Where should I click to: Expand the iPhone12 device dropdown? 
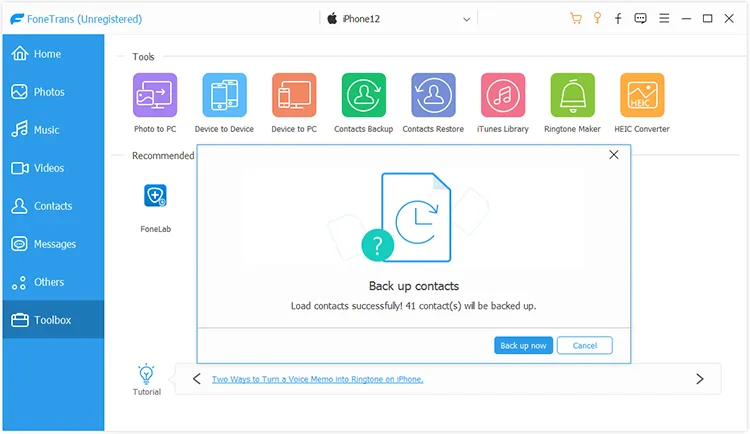[x=399, y=19]
